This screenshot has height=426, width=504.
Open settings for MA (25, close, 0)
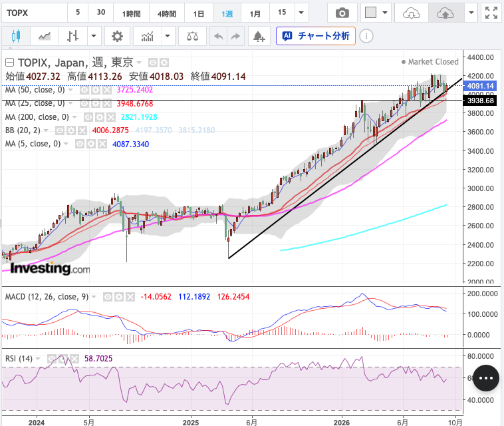tap(96, 104)
